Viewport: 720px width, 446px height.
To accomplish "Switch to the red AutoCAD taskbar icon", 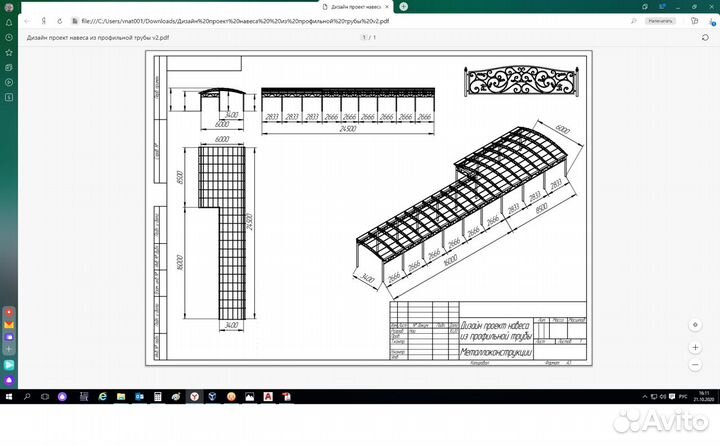I will pyautogui.click(x=268, y=397).
